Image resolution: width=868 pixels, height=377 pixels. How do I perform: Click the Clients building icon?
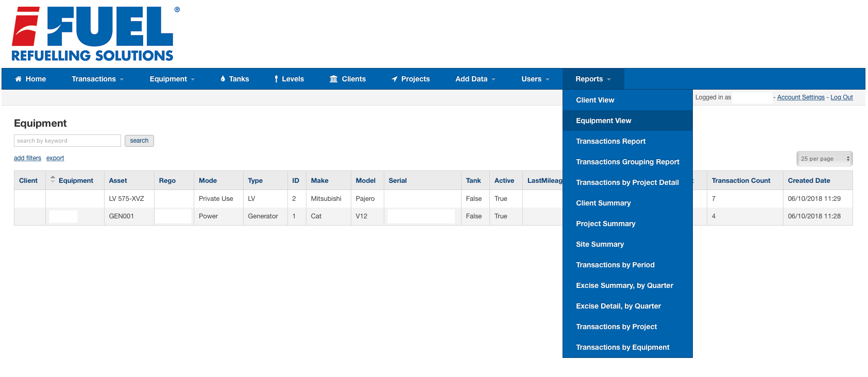pyautogui.click(x=333, y=79)
